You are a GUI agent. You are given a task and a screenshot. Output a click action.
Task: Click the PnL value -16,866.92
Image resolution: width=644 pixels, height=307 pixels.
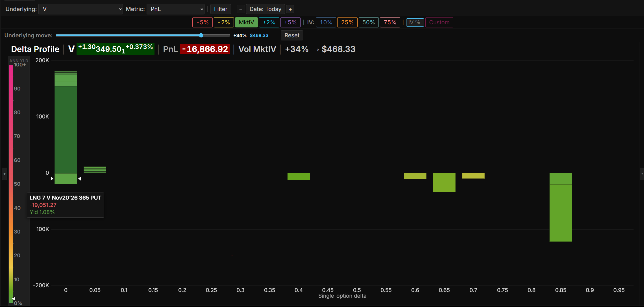click(x=205, y=49)
